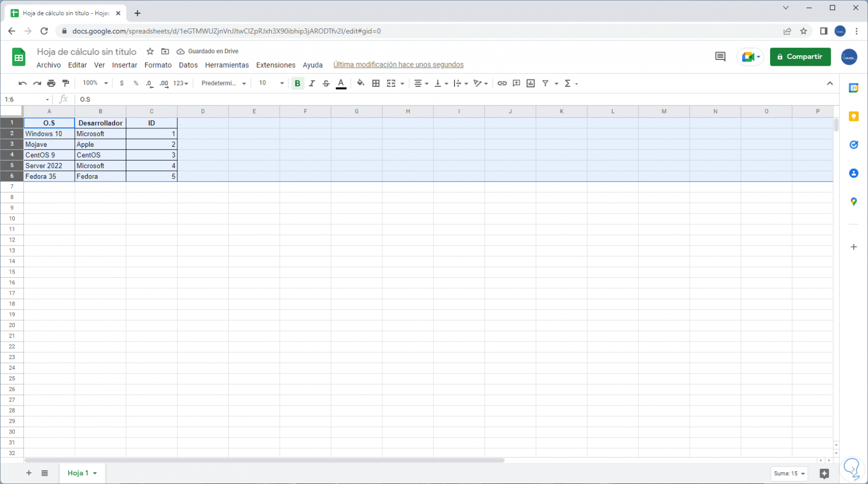Open the Datos menu
Screen dimensions: 868x484
(188, 65)
